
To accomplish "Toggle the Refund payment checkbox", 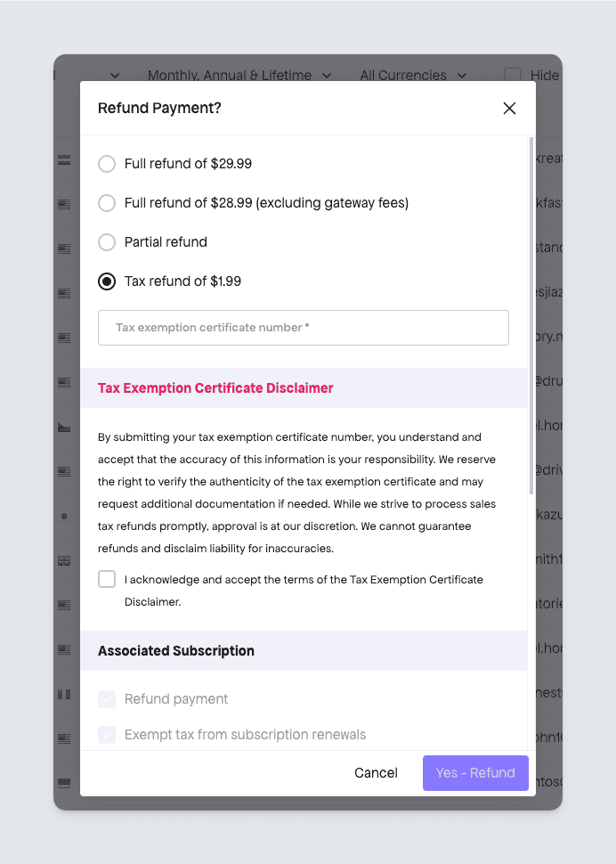I will [x=107, y=699].
